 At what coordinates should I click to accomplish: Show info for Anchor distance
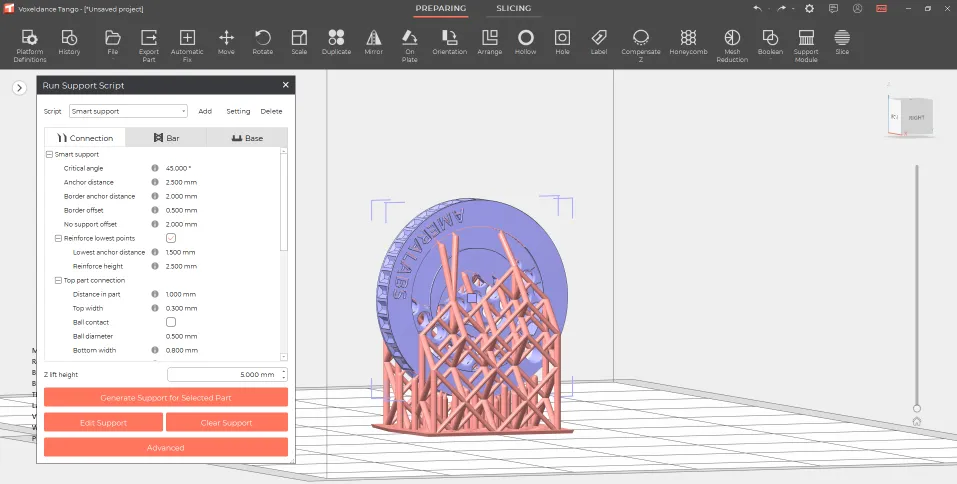tap(155, 182)
